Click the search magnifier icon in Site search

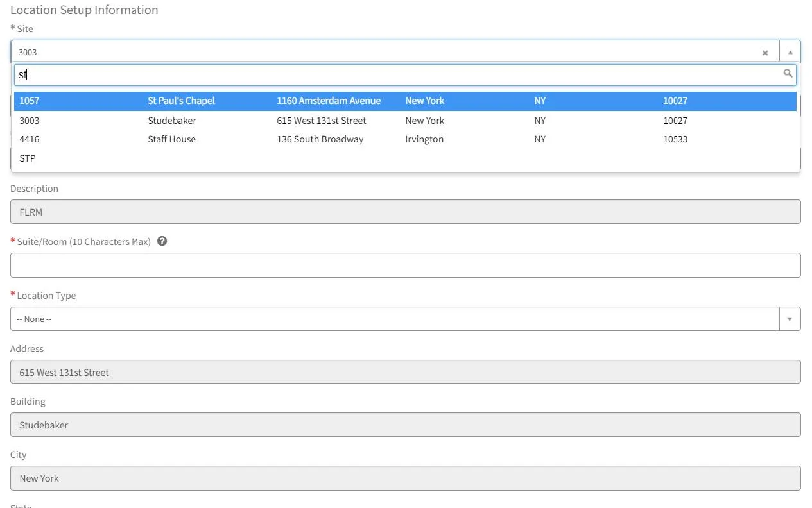[788, 74]
